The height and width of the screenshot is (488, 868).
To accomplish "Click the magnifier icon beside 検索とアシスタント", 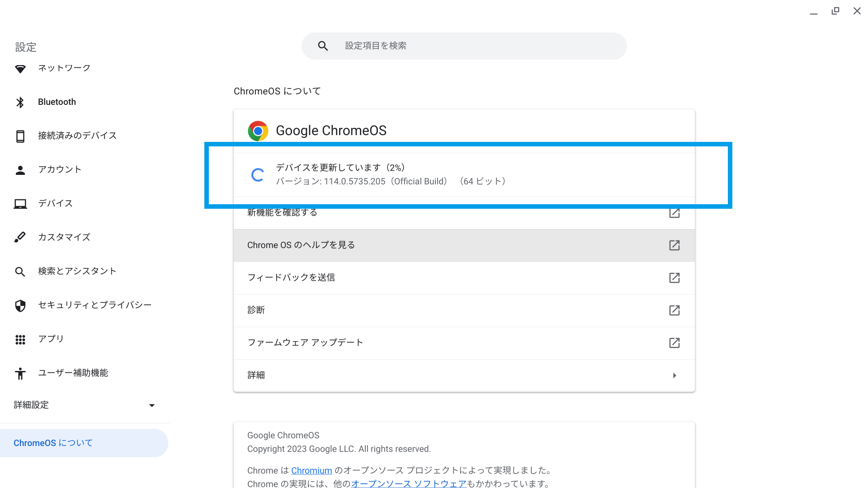I will pyautogui.click(x=20, y=272).
